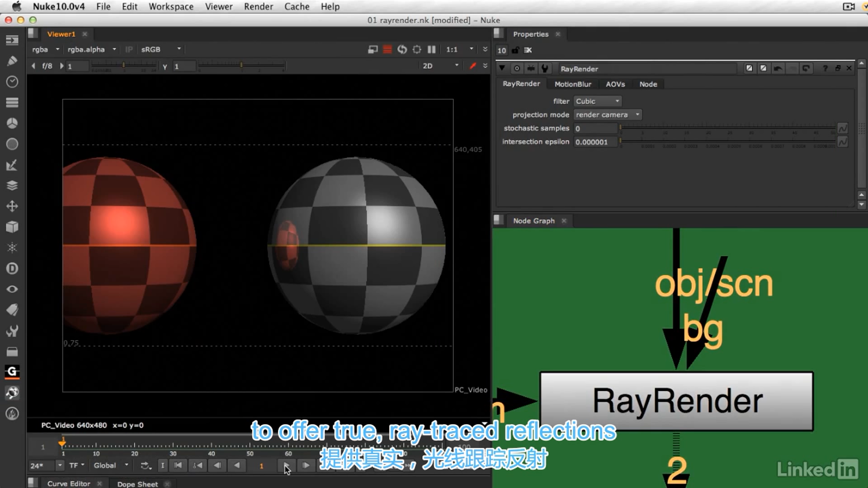Open the Particles nodes toolbar menu

pyautogui.click(x=12, y=248)
